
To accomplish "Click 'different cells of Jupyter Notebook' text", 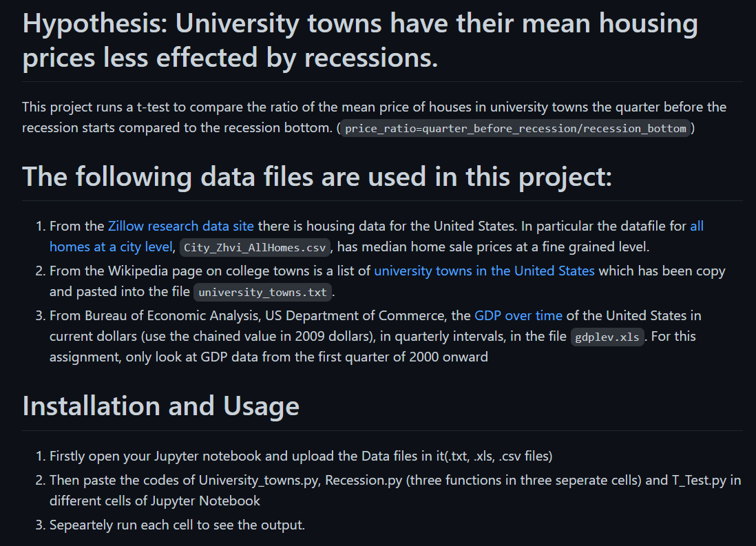I will (155, 501).
